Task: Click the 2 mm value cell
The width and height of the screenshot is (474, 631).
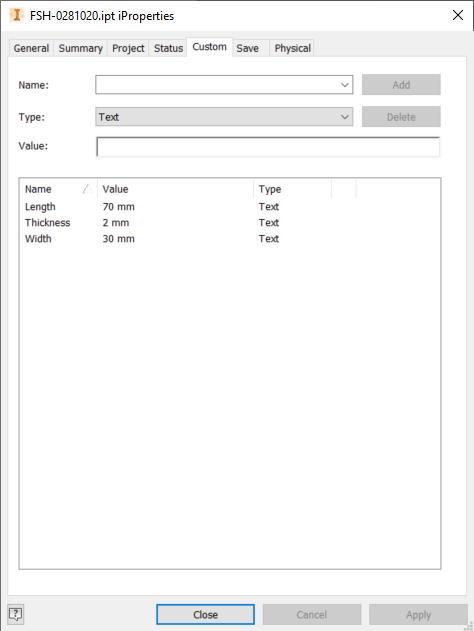Action: (x=115, y=223)
